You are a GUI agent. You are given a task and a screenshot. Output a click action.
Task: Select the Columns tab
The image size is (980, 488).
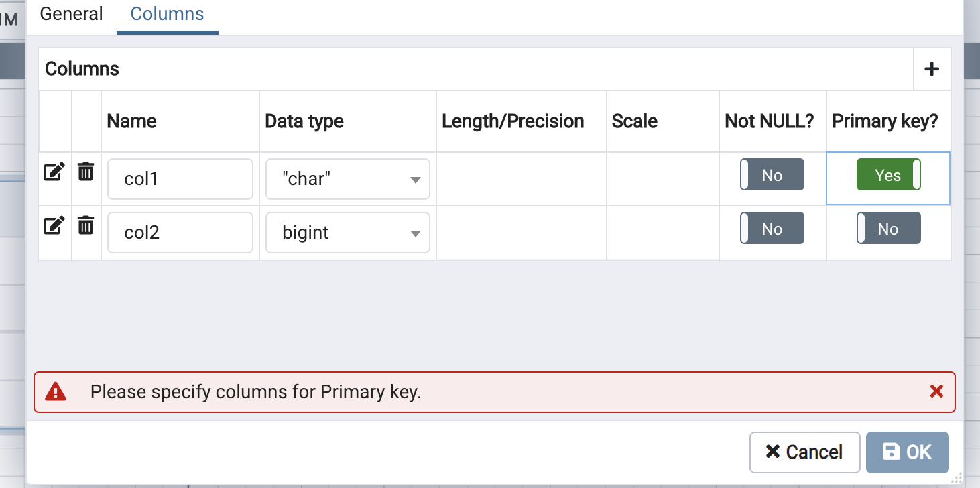[167, 14]
